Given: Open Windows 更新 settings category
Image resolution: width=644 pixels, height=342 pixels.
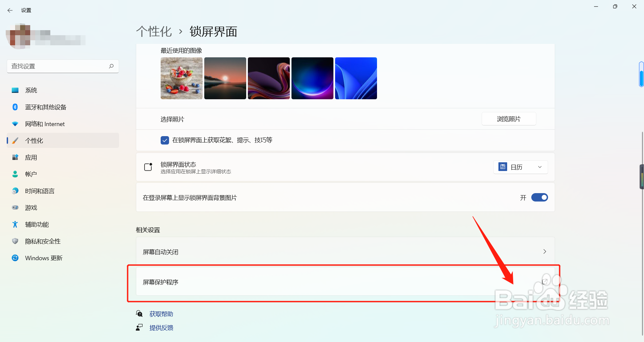Looking at the screenshot, I should (x=63, y=258).
